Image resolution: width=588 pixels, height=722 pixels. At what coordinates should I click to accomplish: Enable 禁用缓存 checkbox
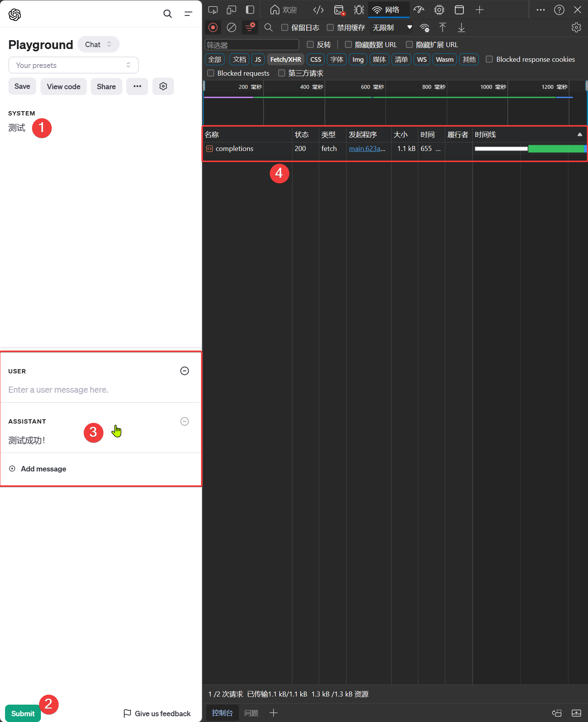tap(330, 27)
